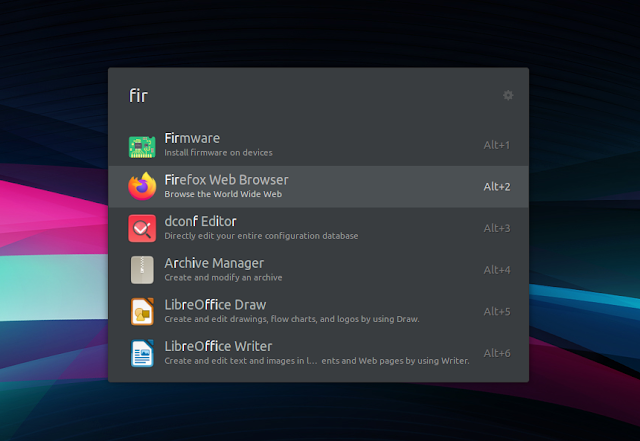Click 'Browse the World Wide Web' description
Image resolution: width=640 pixels, height=441 pixels.
pos(223,194)
